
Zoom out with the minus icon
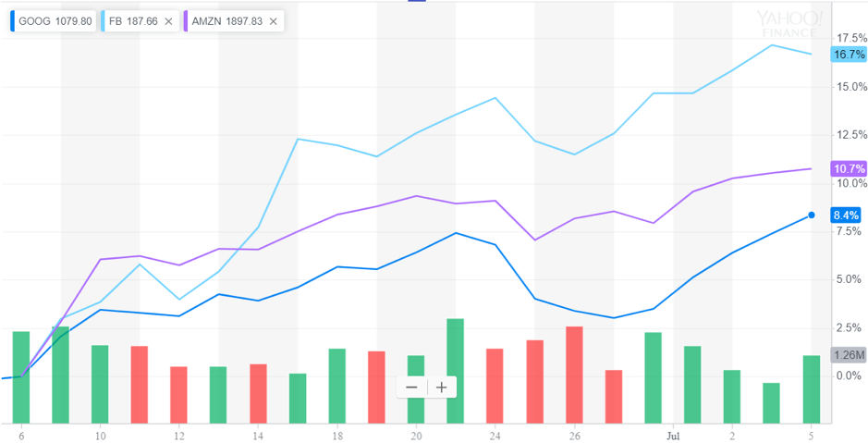[x=412, y=388]
